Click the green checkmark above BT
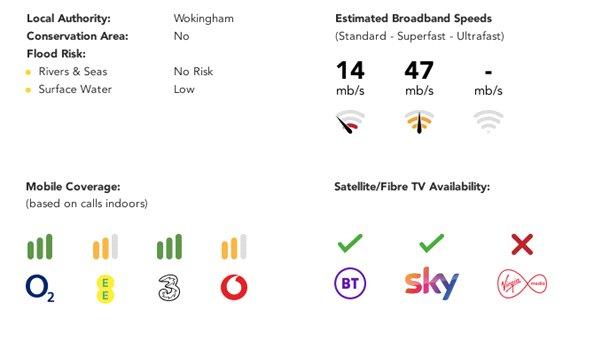Viewport: 602px width, 364px height. point(350,243)
